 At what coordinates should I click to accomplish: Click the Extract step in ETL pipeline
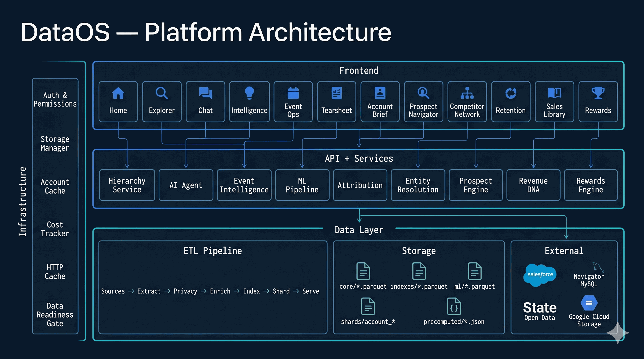coord(149,291)
